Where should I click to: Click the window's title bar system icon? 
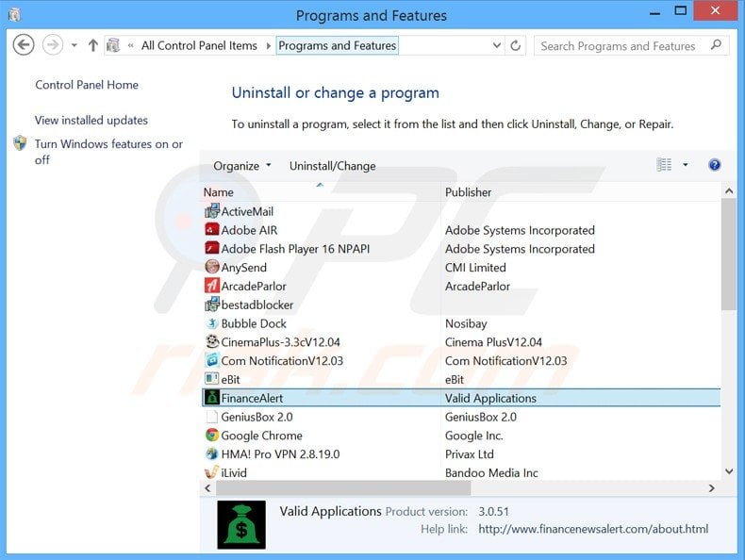(14, 15)
